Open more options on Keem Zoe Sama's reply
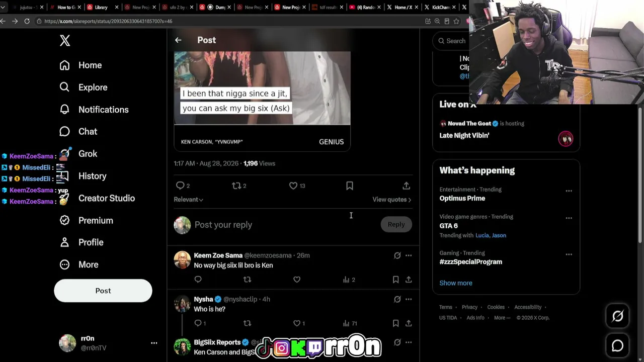The width and height of the screenshot is (644, 362). pyautogui.click(x=409, y=255)
